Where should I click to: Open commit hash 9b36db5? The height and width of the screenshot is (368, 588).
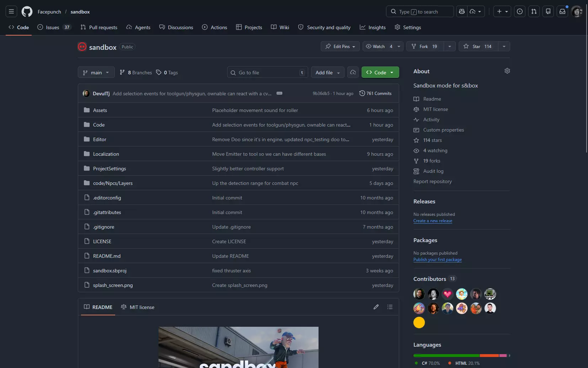point(321,94)
